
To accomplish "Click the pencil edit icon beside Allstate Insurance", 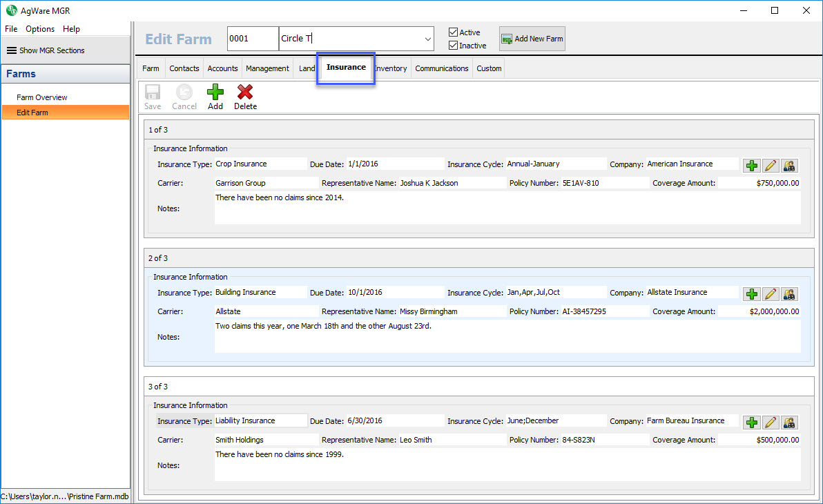I will [771, 294].
